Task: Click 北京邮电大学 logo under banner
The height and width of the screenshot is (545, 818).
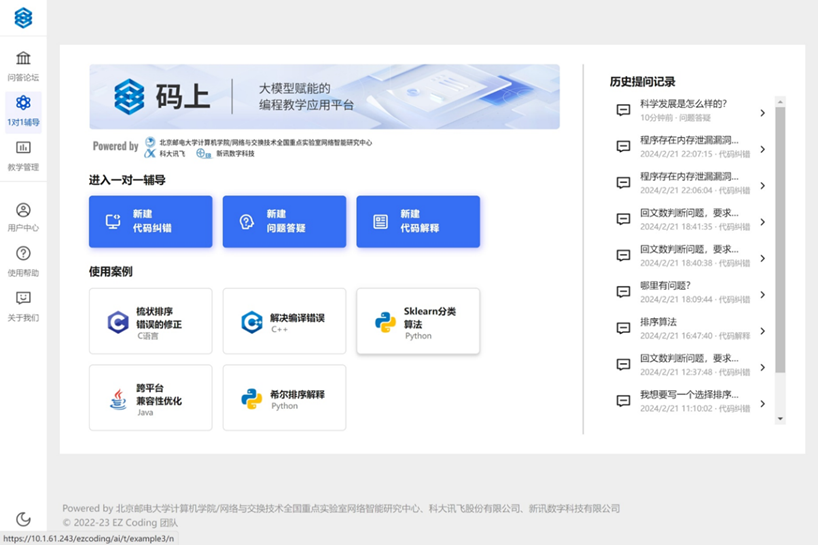Action: [150, 142]
